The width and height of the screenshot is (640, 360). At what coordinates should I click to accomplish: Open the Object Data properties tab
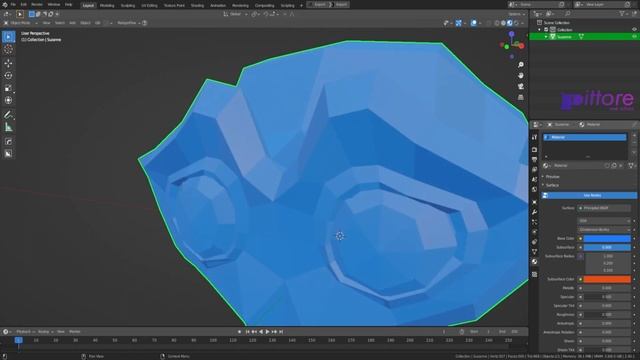(x=534, y=252)
